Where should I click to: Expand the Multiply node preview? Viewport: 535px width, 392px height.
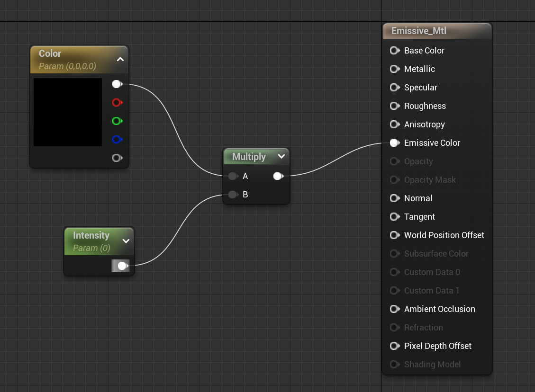[281, 157]
